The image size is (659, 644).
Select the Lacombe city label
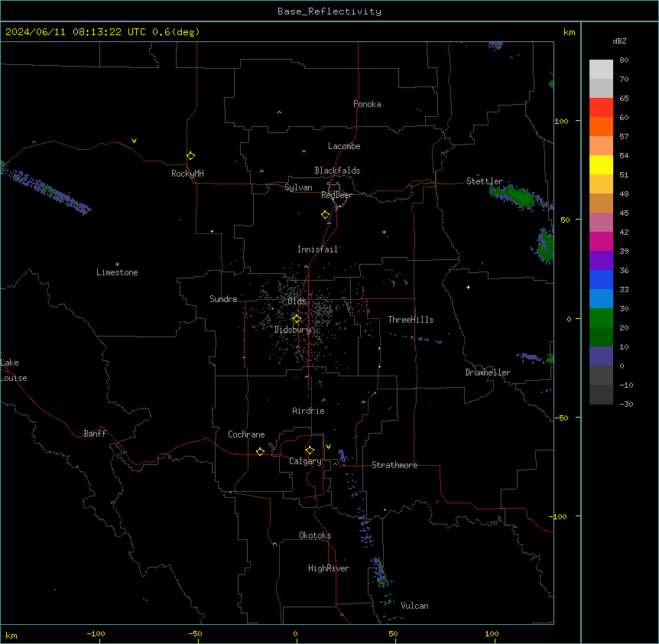344,146
